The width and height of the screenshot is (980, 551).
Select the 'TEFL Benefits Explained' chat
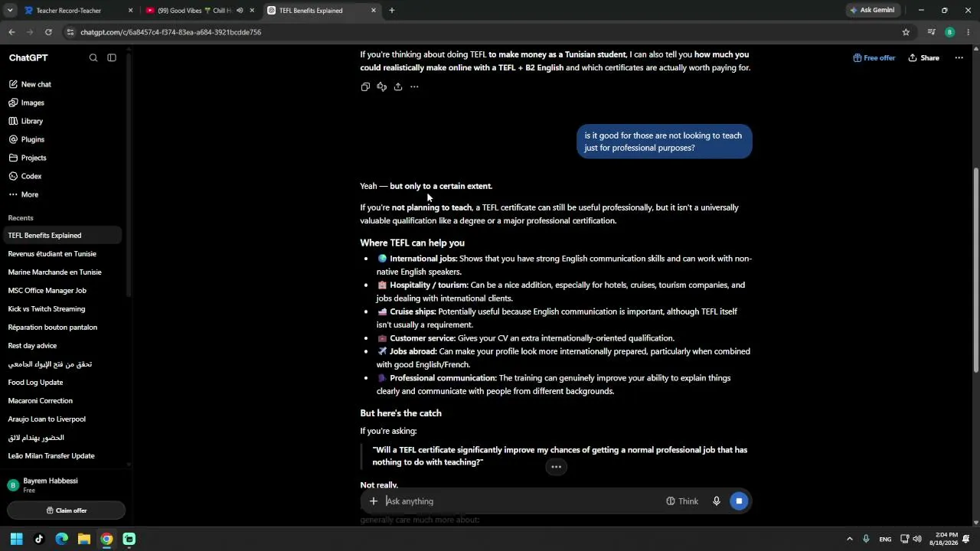61,236
